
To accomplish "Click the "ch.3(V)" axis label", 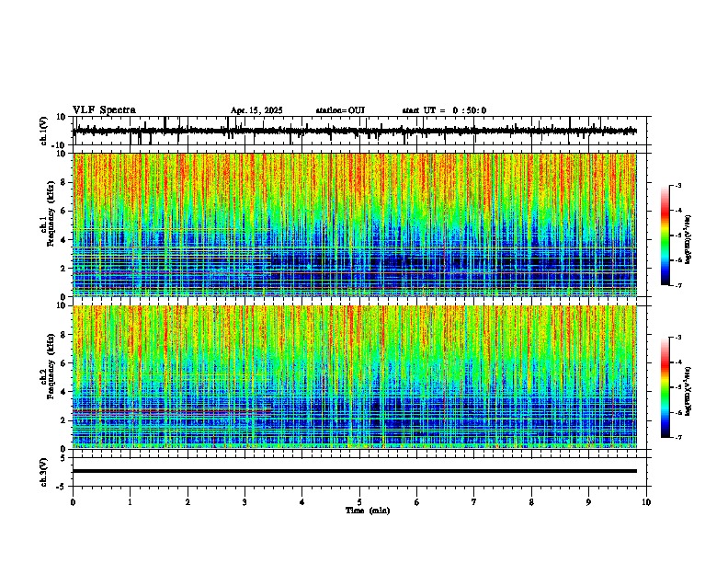I will [44, 472].
